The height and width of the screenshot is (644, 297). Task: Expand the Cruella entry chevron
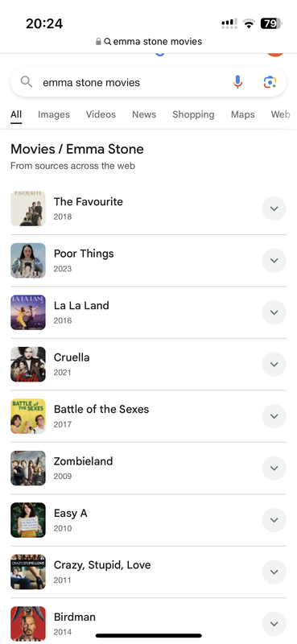point(274,365)
